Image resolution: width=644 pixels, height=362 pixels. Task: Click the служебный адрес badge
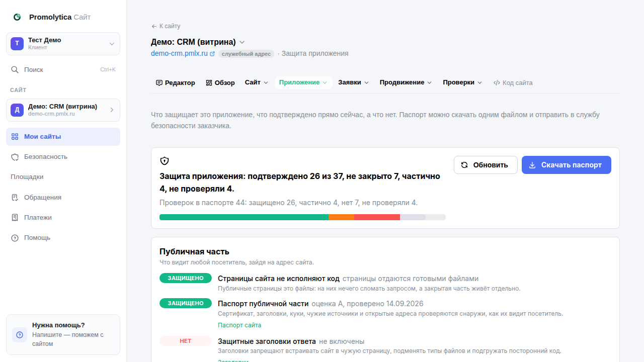tap(246, 54)
